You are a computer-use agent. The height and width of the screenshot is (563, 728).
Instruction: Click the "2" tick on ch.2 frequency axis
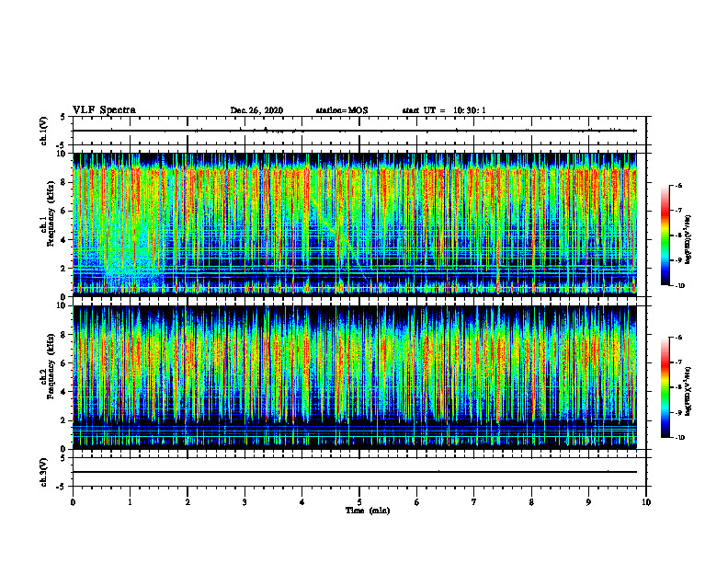coord(64,420)
